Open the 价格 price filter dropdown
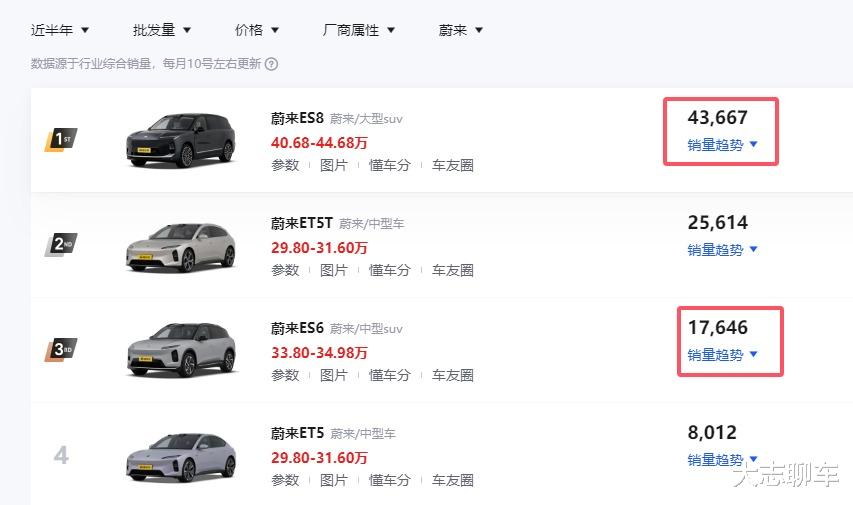Screen dimensions: 853x505 pyautogui.click(x=257, y=30)
